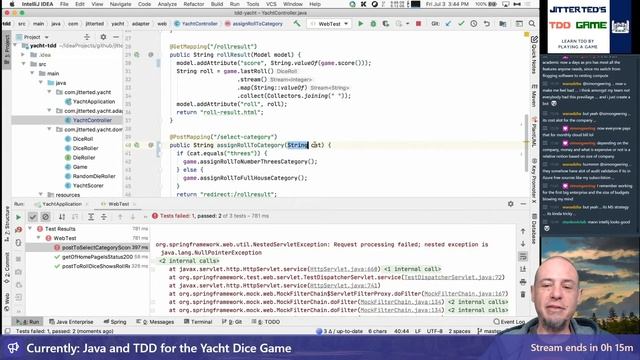The image size is (640, 360).
Task: Select the failed postToSelectCategory test
Action: point(87,247)
